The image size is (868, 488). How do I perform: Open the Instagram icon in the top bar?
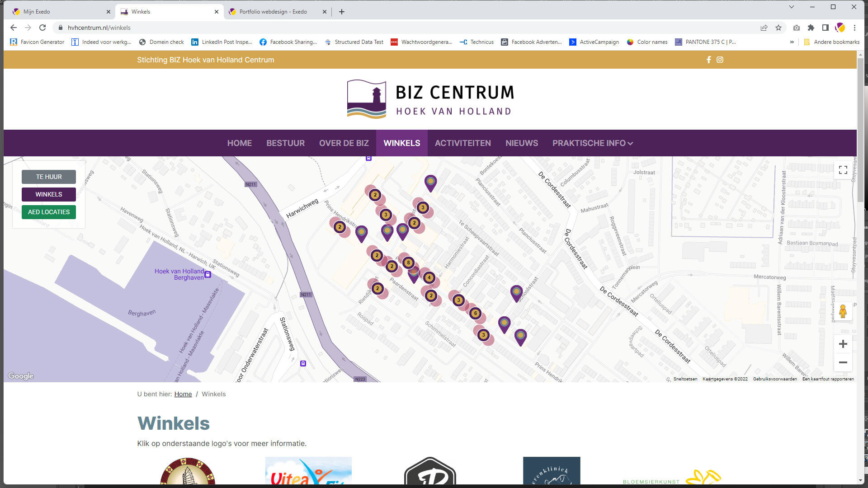click(720, 60)
